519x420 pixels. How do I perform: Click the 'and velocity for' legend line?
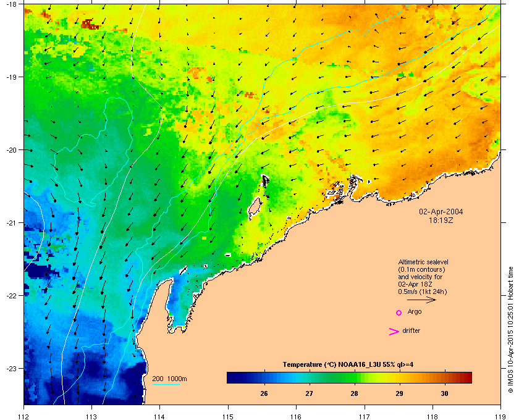420,277
